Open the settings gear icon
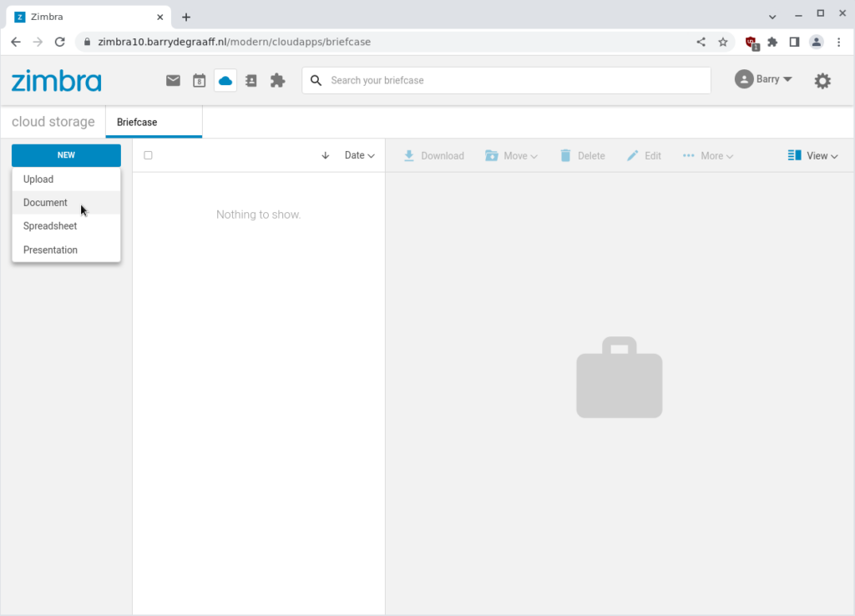855x616 pixels. 822,81
